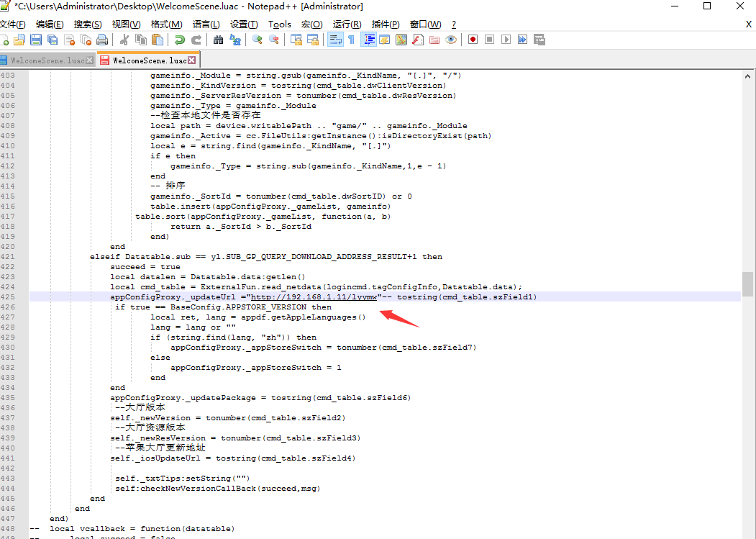This screenshot has width=756, height=539.
Task: Toggle Show All Characters pilcrow button
Action: point(351,40)
